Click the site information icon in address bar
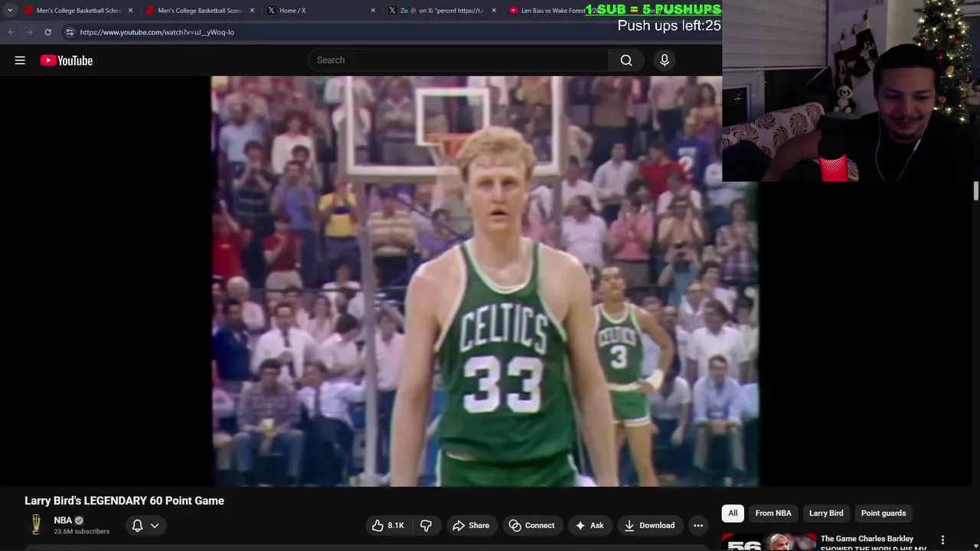980x551 pixels. pyautogui.click(x=70, y=32)
